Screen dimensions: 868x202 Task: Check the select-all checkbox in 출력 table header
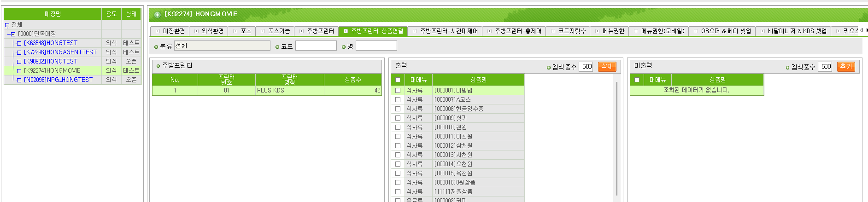point(398,80)
